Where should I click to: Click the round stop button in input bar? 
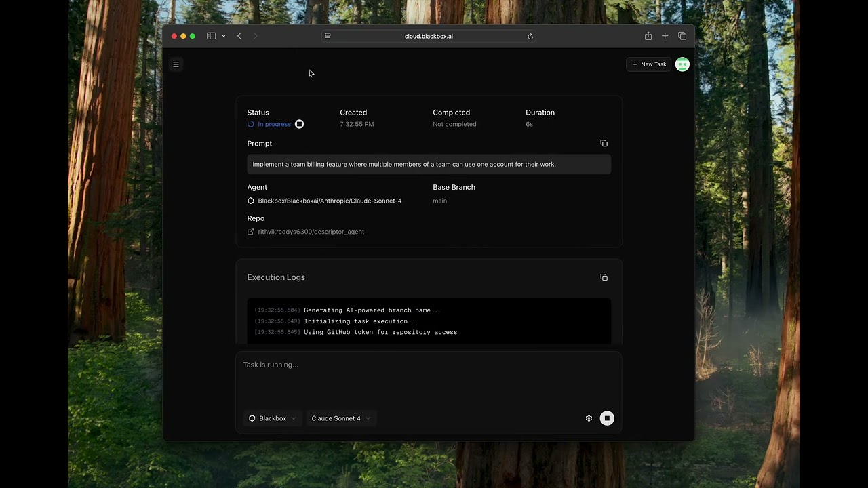[607, 418]
